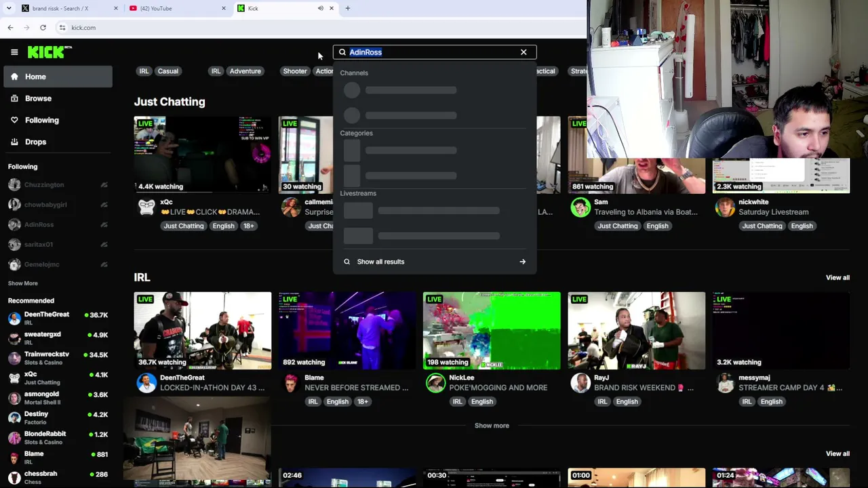Reload the kick.com page
The height and width of the screenshot is (488, 868).
[x=43, y=28]
